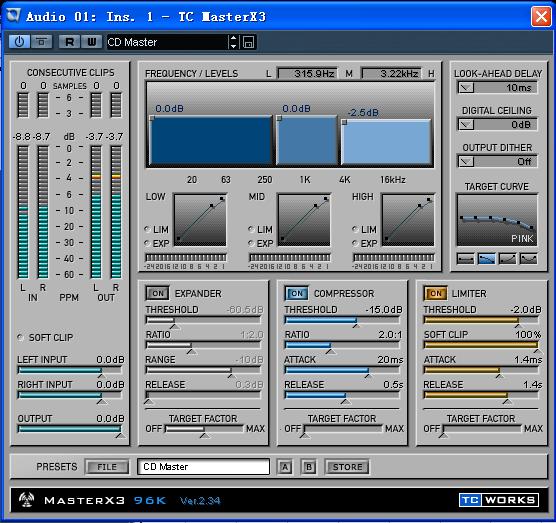Toggle the Expander ON button
This screenshot has height=523, width=556.
157,293
